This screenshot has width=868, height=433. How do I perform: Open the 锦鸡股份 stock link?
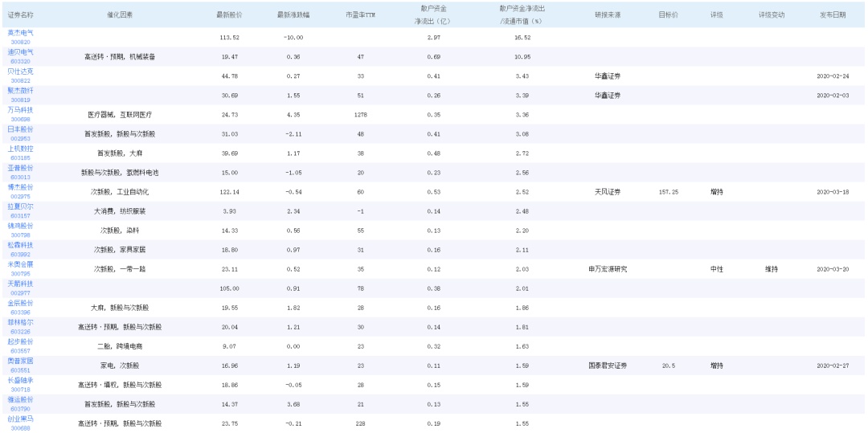click(20, 226)
